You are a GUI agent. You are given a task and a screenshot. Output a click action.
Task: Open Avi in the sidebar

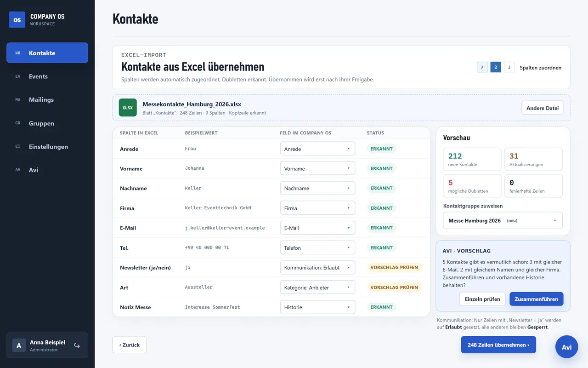pyautogui.click(x=47, y=170)
